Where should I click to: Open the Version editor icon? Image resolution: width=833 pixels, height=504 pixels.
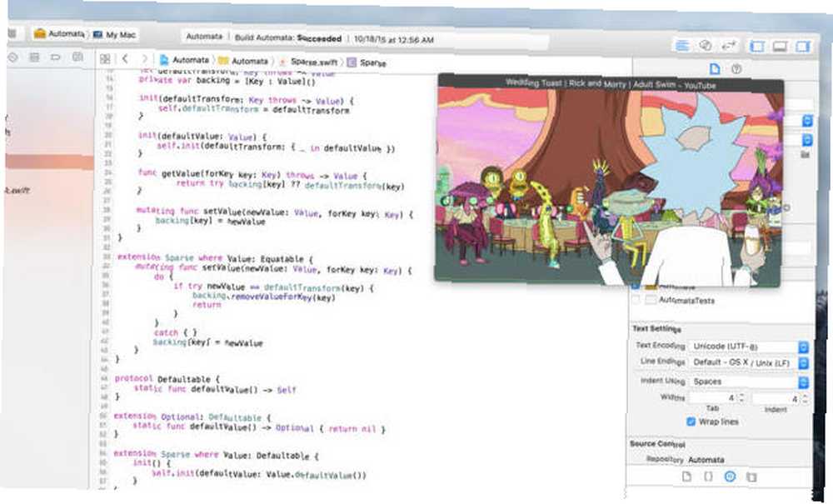point(728,46)
